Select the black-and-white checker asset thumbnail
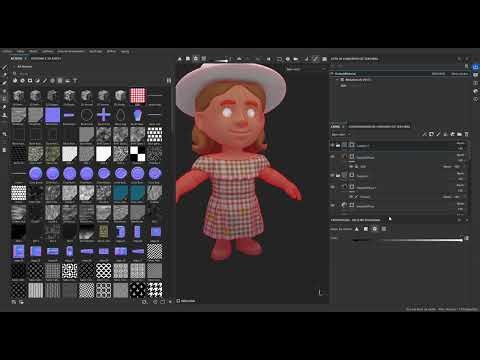480x360 pixels. coord(138,154)
